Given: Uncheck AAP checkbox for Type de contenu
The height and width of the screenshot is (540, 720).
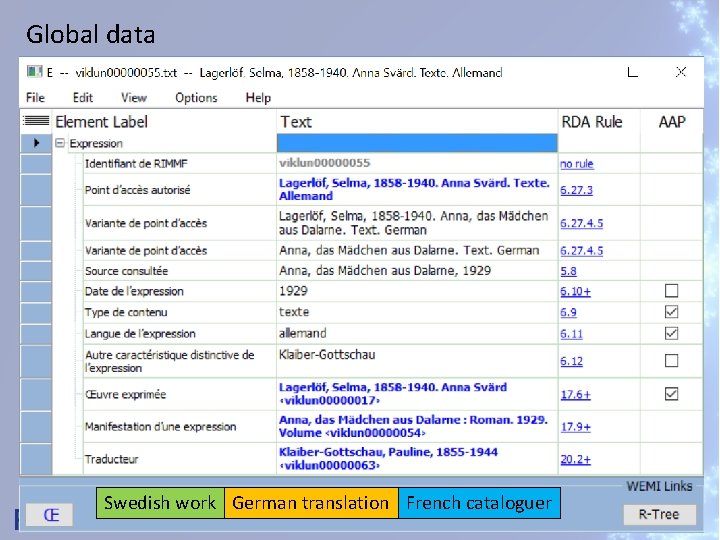Looking at the screenshot, I should coord(671,312).
